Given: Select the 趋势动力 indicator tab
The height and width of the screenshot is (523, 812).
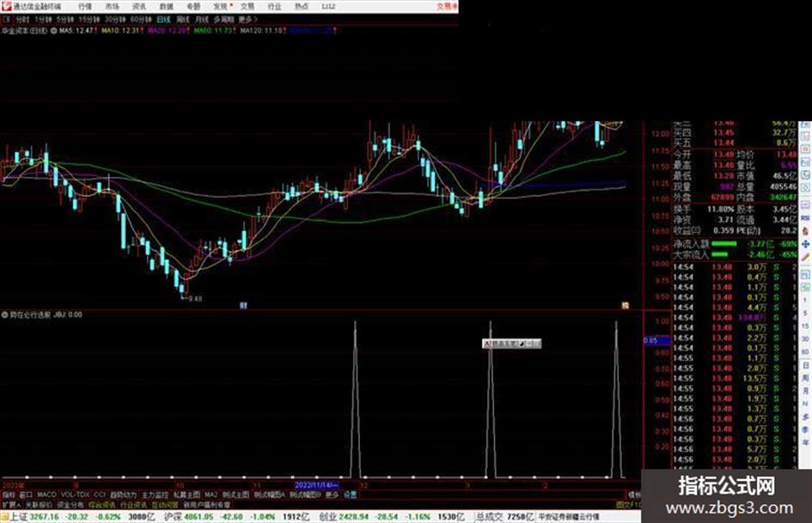Looking at the screenshot, I should tap(124, 495).
